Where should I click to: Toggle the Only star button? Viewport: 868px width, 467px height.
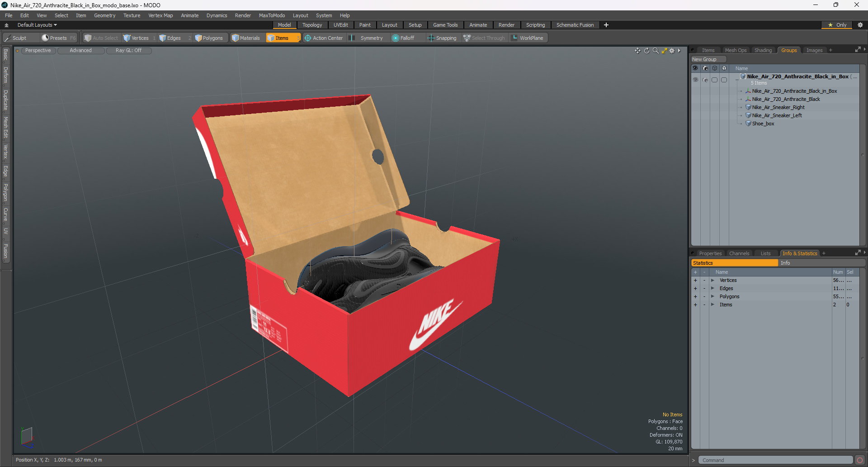[x=837, y=25]
